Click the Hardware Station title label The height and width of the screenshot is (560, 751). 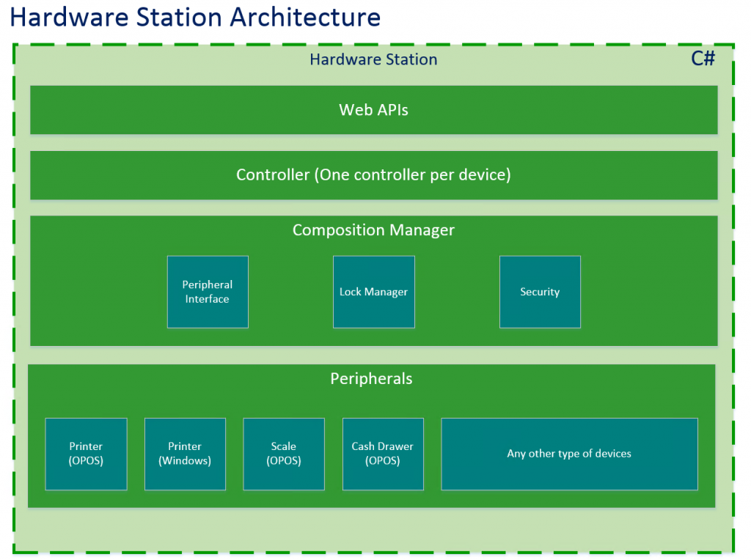point(373,59)
